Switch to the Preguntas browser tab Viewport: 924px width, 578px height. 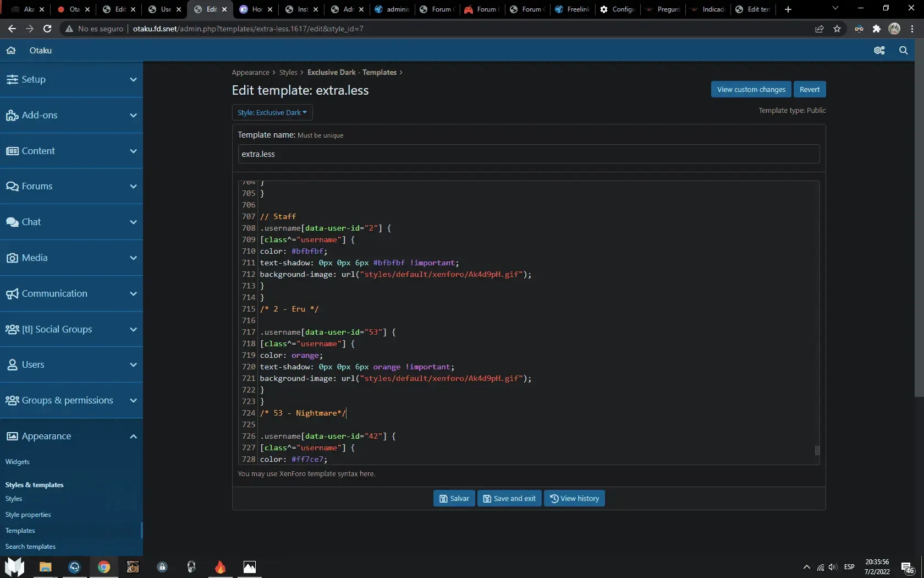tap(663, 9)
